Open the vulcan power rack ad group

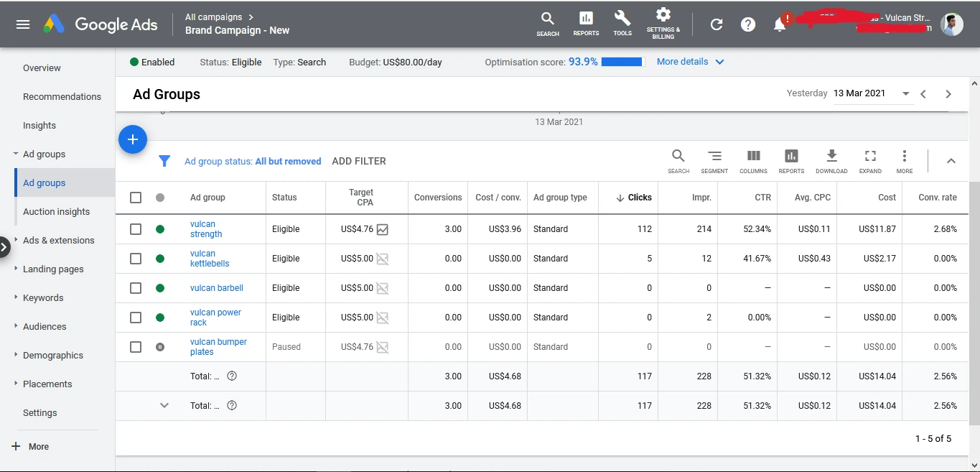pos(215,318)
